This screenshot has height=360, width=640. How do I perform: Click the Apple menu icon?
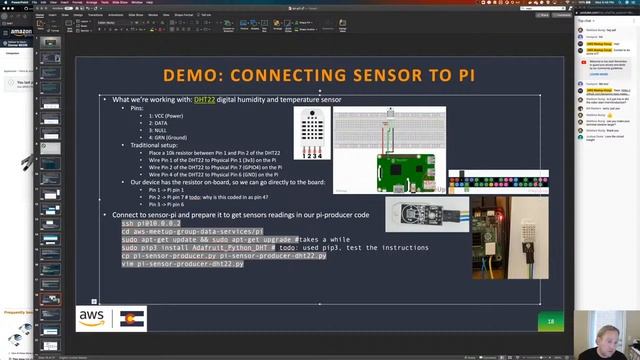[6, 2]
